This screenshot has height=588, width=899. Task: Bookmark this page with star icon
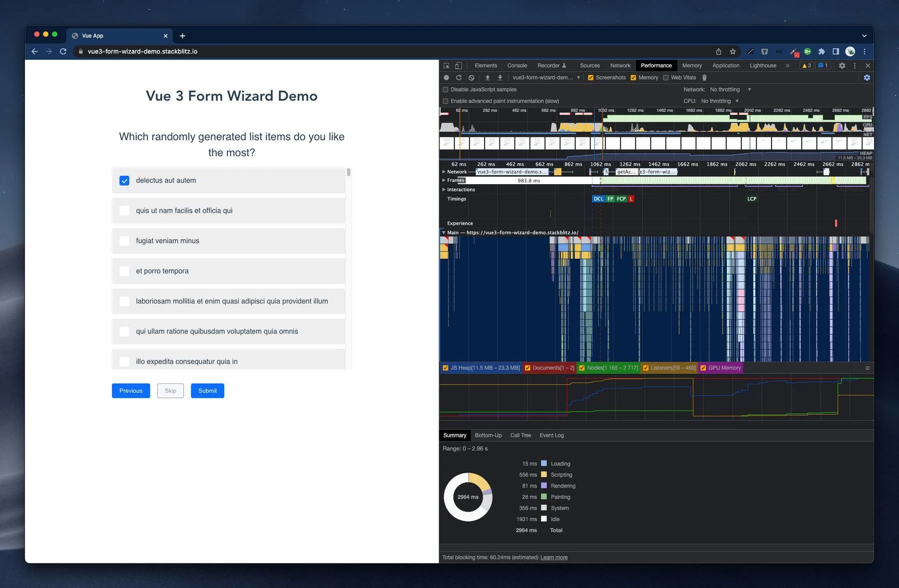(733, 51)
